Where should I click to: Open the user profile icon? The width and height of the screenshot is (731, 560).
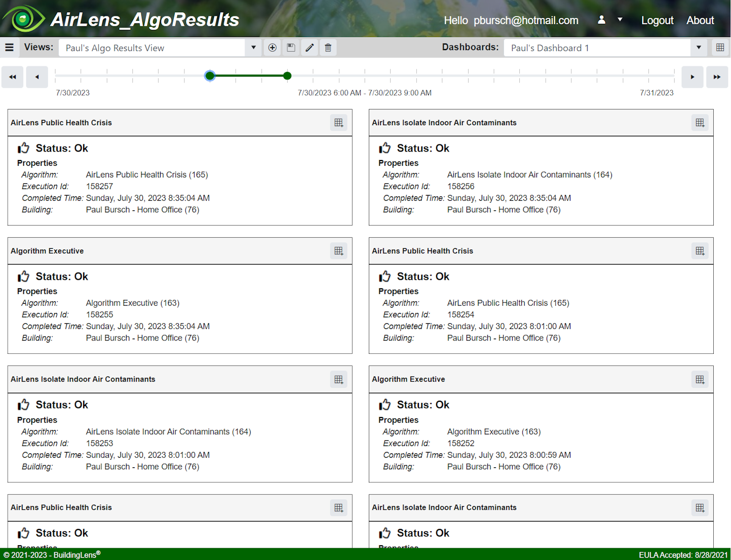coord(601,20)
